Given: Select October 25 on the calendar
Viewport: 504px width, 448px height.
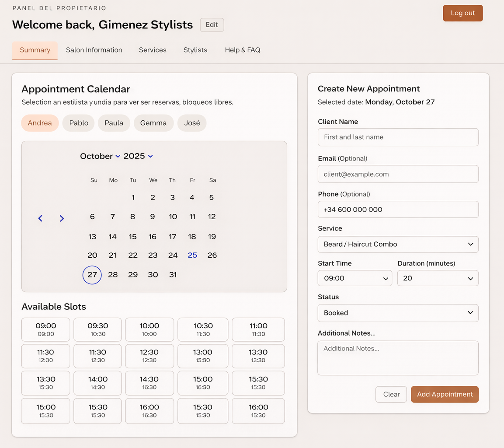Looking at the screenshot, I should 192,255.
